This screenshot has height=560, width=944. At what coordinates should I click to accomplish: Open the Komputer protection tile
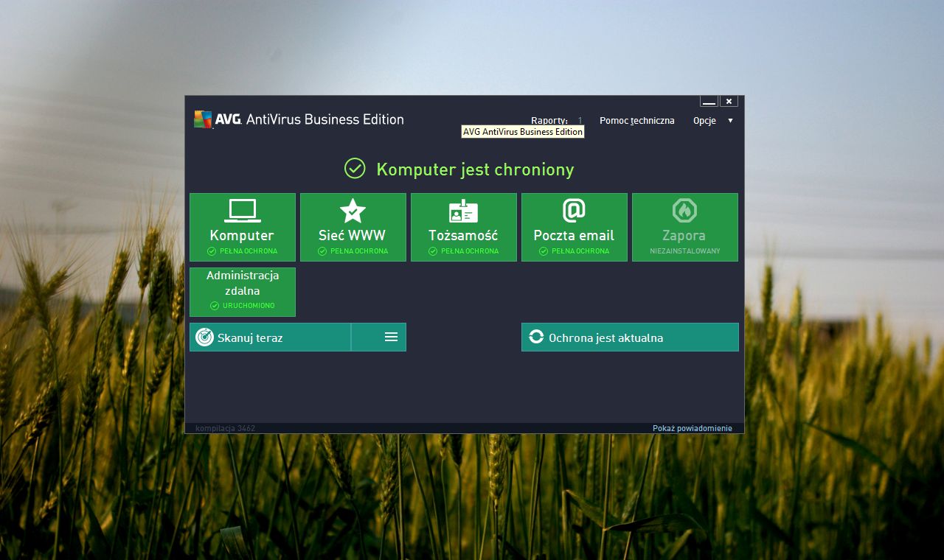coord(243,227)
